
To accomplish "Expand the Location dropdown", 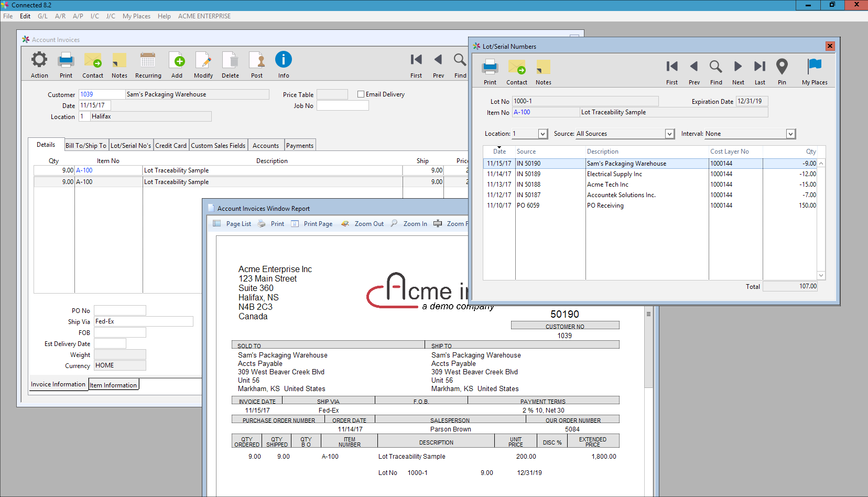I will point(542,134).
